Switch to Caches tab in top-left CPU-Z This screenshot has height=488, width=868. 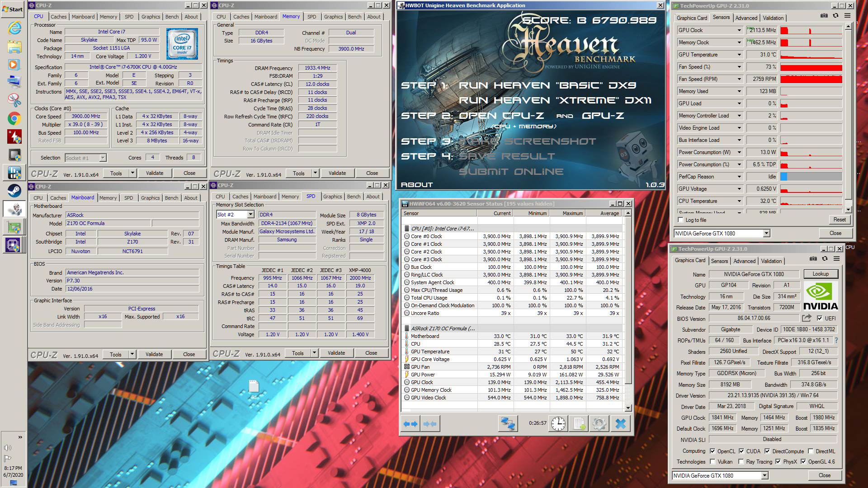[58, 17]
